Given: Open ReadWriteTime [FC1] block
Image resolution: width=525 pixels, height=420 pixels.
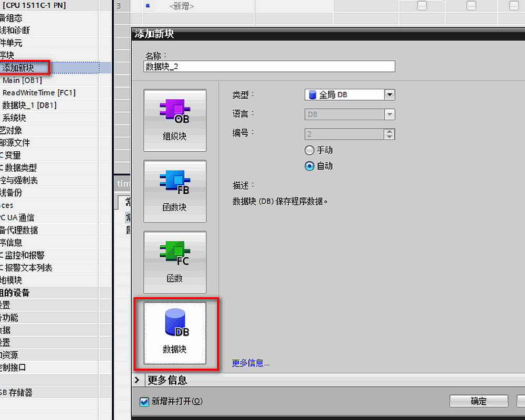Looking at the screenshot, I should click(x=39, y=93).
